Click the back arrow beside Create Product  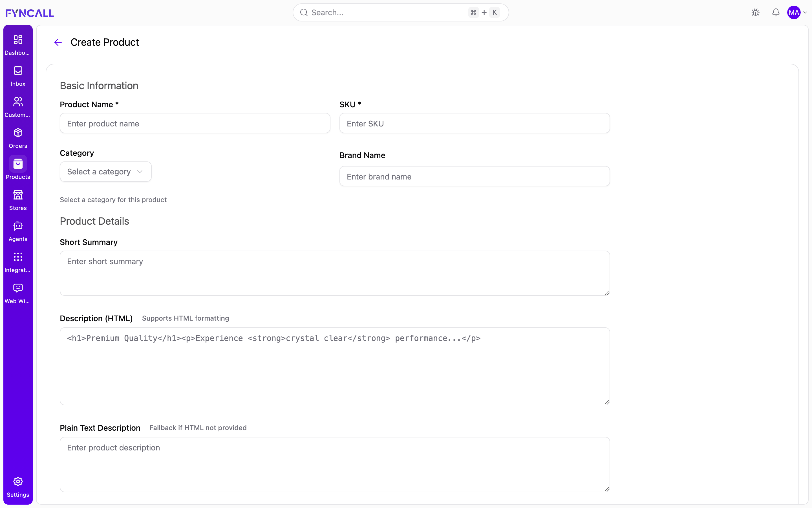click(x=58, y=42)
